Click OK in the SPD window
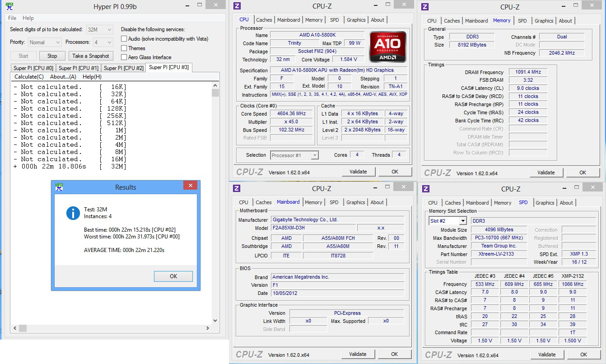The image size is (606, 364). (x=584, y=355)
